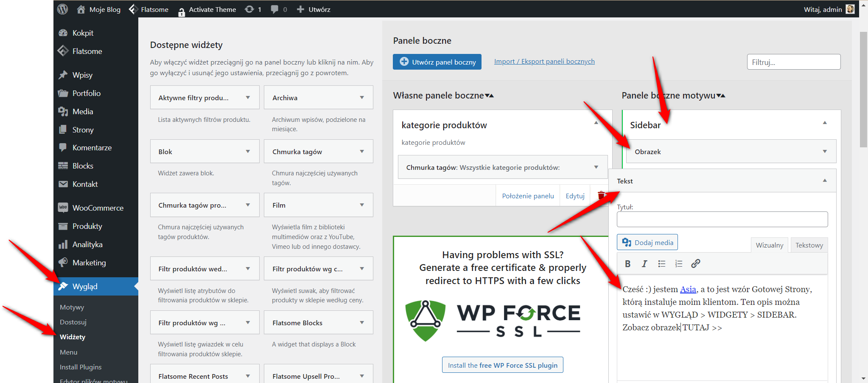Insert a bulleted list in editor

point(661,264)
